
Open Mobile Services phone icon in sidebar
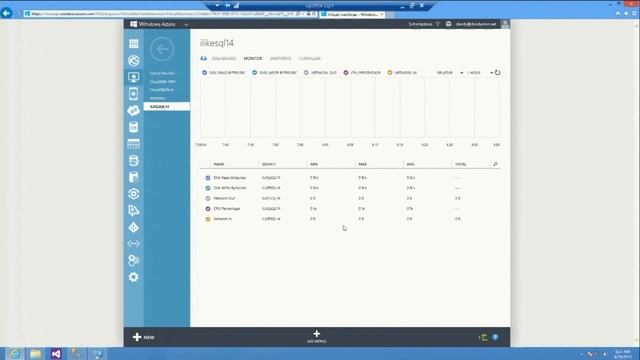pos(133,94)
